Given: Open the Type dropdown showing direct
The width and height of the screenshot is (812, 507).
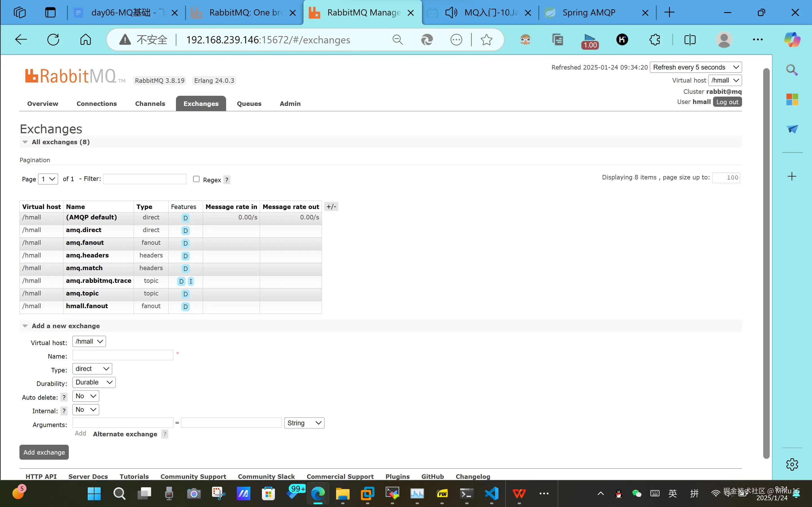Looking at the screenshot, I should point(92,369).
